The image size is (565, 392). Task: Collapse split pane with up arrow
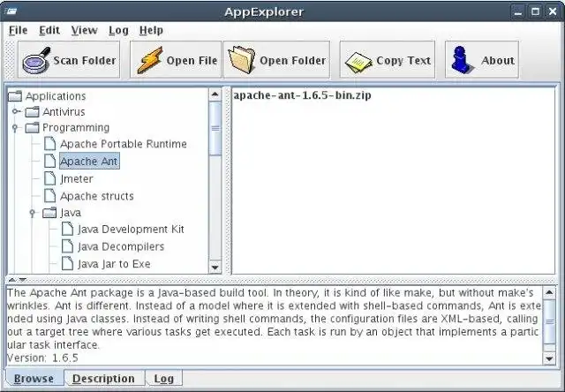point(11,280)
